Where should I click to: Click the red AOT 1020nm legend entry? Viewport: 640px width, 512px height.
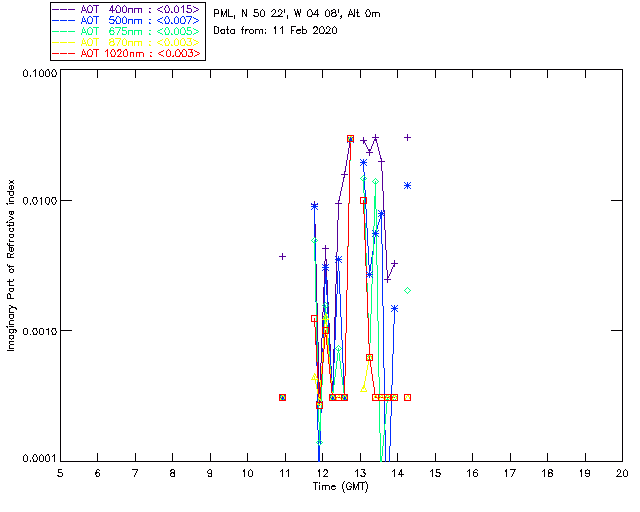(x=127, y=53)
